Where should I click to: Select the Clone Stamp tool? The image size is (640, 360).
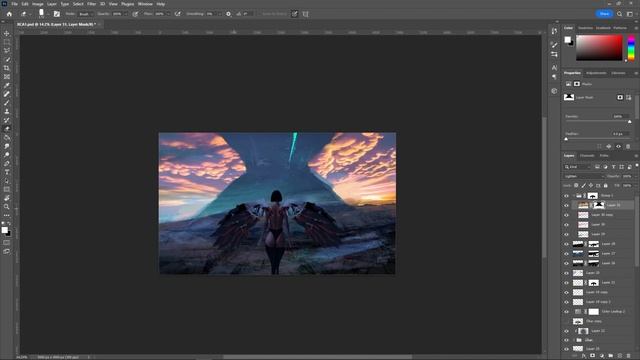point(7,111)
